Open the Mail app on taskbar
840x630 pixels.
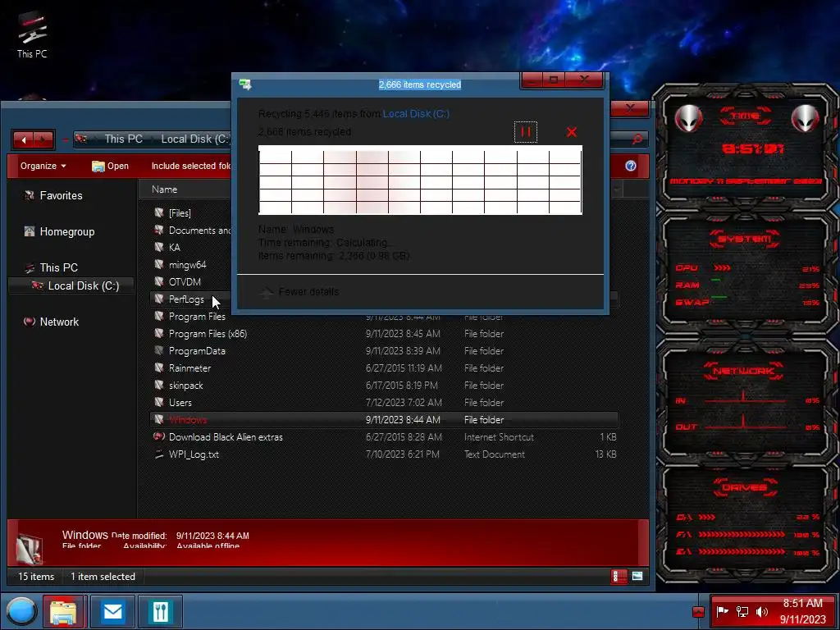coord(112,612)
